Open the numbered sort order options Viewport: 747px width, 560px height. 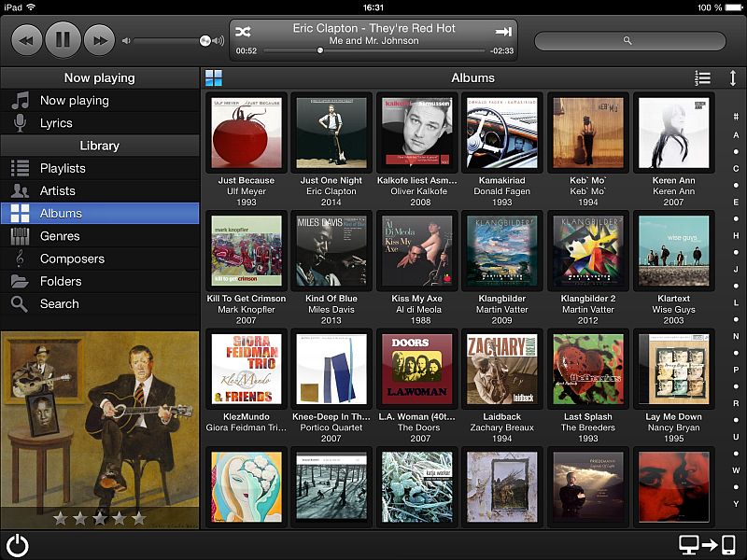(702, 78)
